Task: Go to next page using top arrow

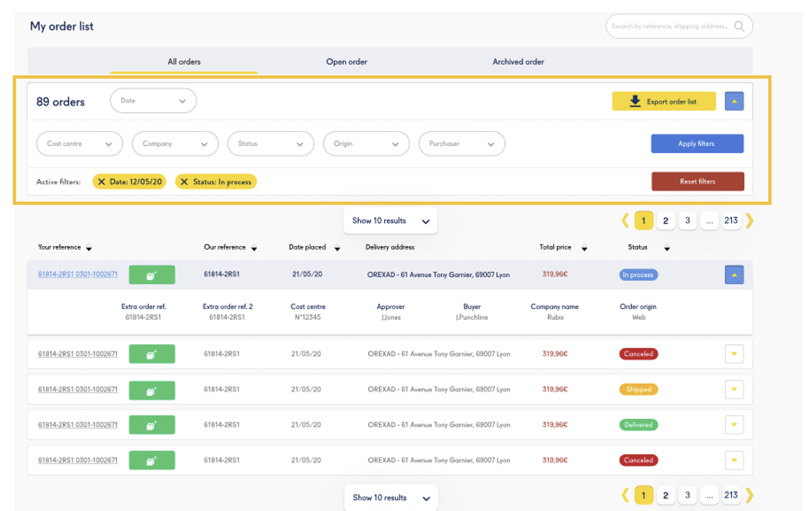Action: point(749,221)
